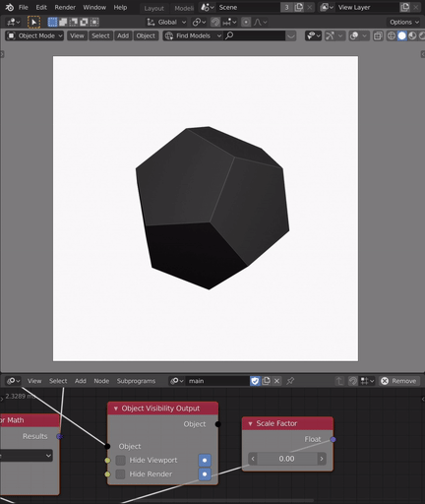The width and height of the screenshot is (425, 504).
Task: Switch to wireframe shading icon
Action: pyautogui.click(x=392, y=35)
